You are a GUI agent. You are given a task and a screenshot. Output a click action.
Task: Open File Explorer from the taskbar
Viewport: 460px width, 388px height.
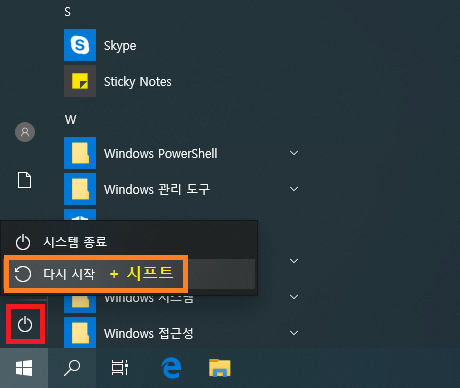[x=220, y=368]
